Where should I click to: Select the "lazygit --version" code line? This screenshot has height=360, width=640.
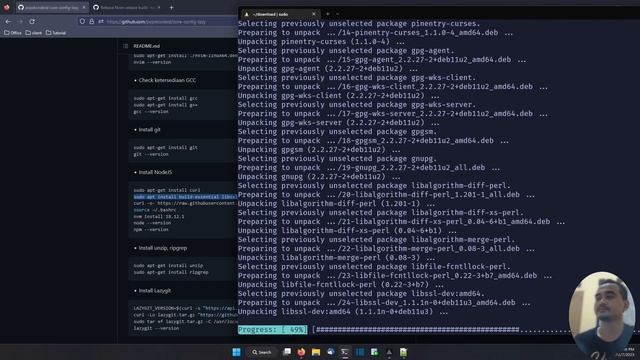156,328
